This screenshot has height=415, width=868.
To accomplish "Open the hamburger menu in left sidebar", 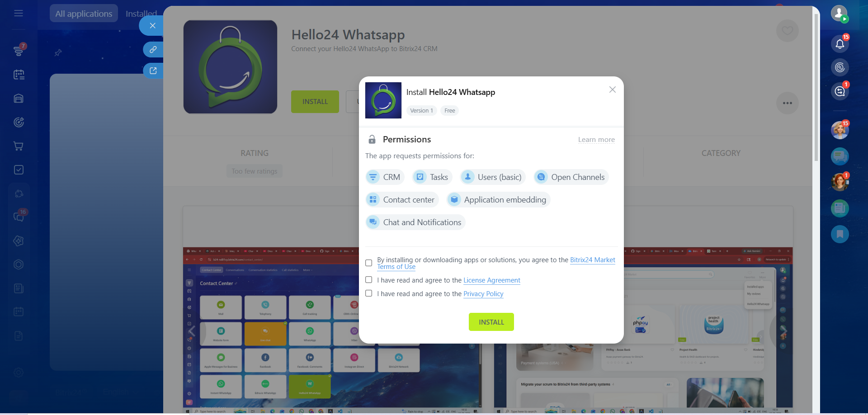I will click(19, 13).
